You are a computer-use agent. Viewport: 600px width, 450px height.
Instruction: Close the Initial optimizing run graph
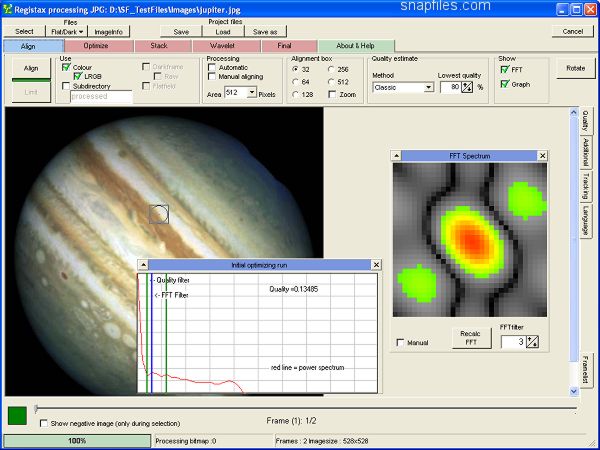coord(376,265)
